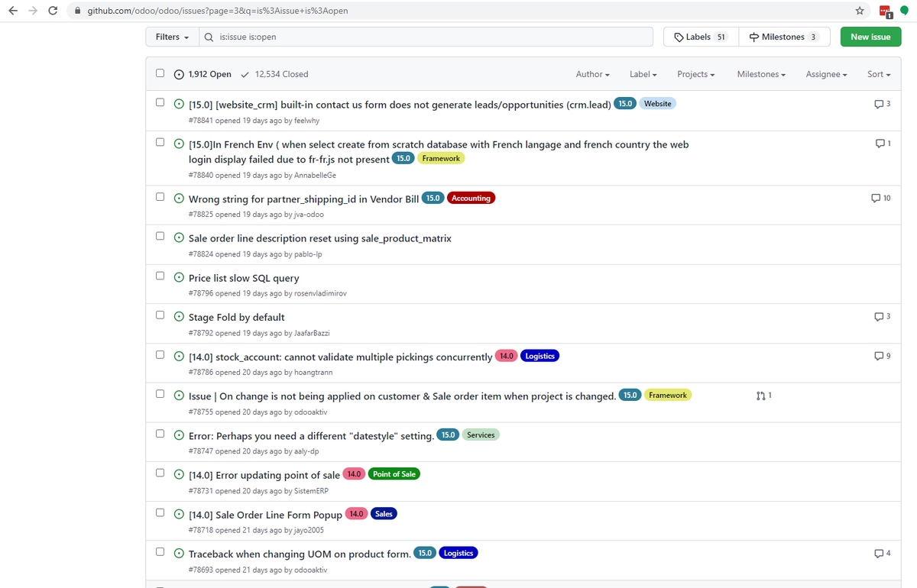
Task: Reload the page with the refresh icon
Action: [x=53, y=11]
